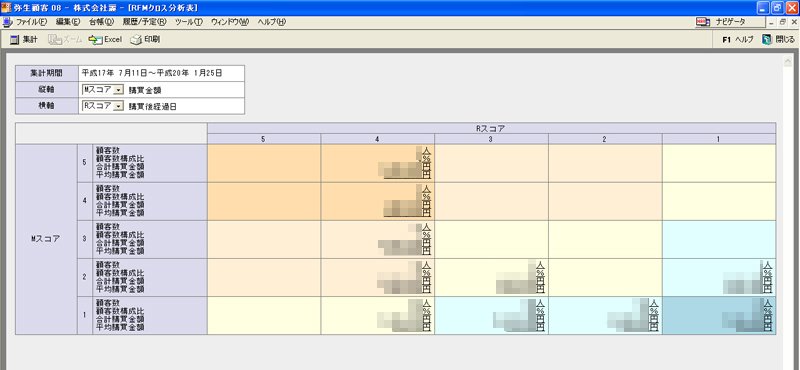Click the app icon beside the ファイル menu
800x370 pixels.
8,22
